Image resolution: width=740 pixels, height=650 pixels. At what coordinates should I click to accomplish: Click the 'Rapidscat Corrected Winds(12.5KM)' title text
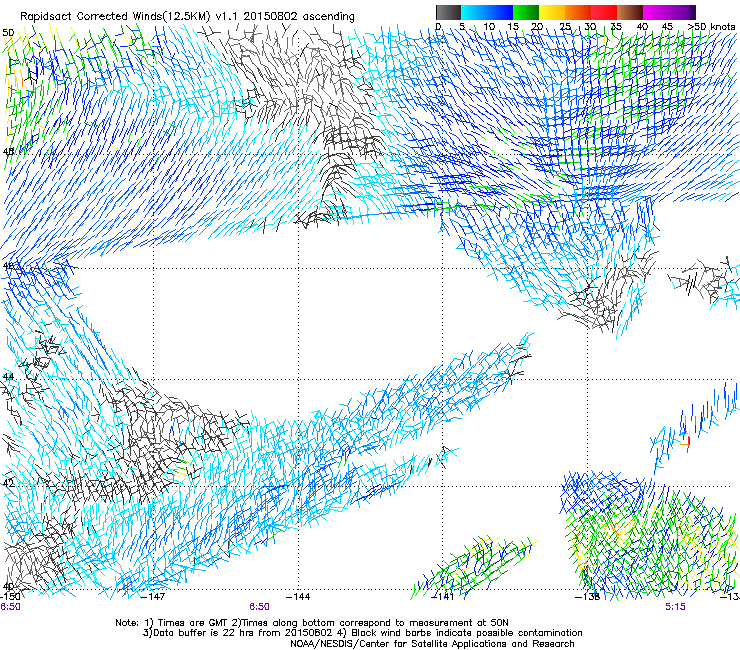coord(115,17)
